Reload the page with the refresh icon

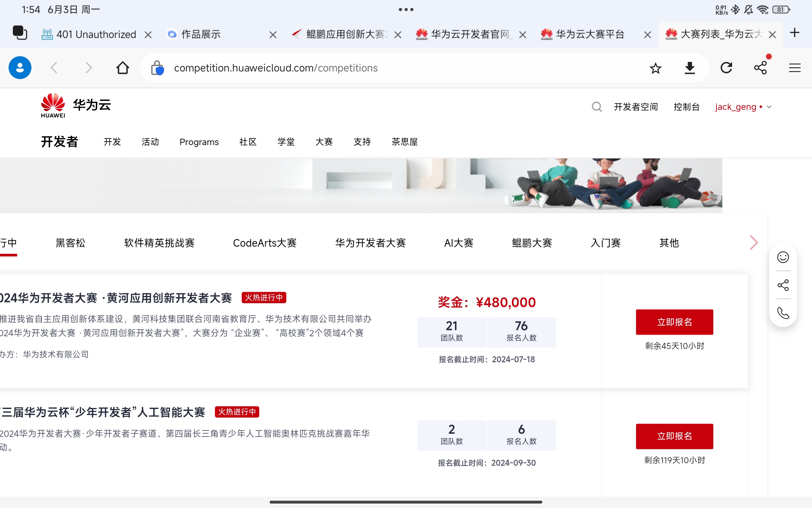coord(726,68)
